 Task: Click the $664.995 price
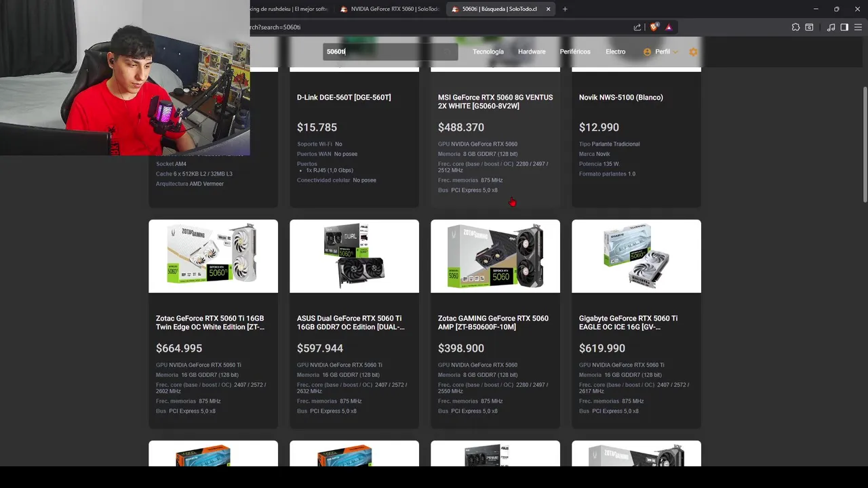pos(179,348)
